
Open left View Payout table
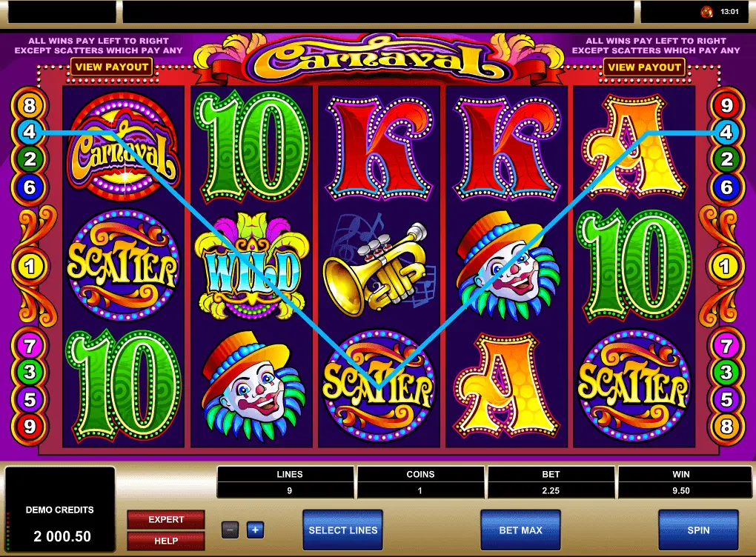pos(112,67)
